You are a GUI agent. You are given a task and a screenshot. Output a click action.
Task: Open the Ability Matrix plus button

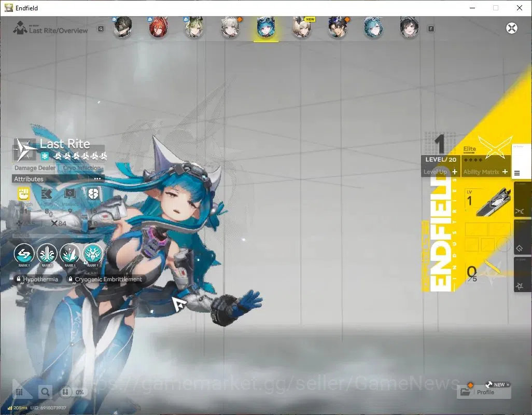tap(505, 172)
